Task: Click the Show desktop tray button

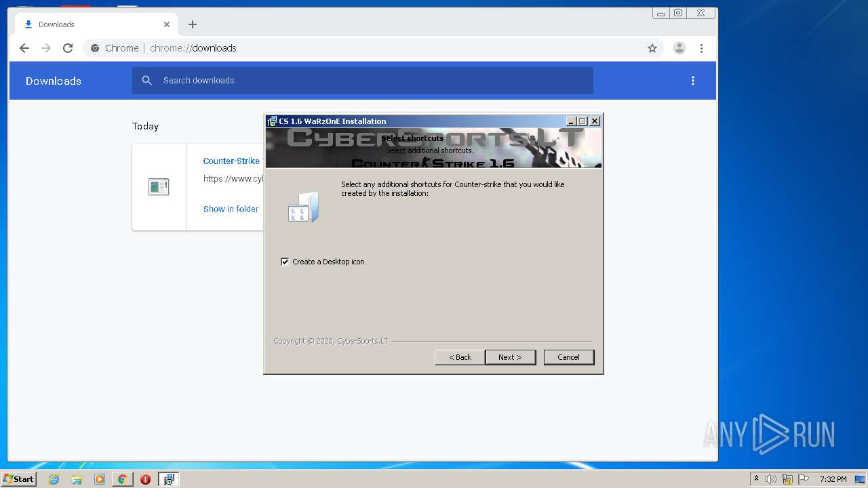Action: (861, 479)
